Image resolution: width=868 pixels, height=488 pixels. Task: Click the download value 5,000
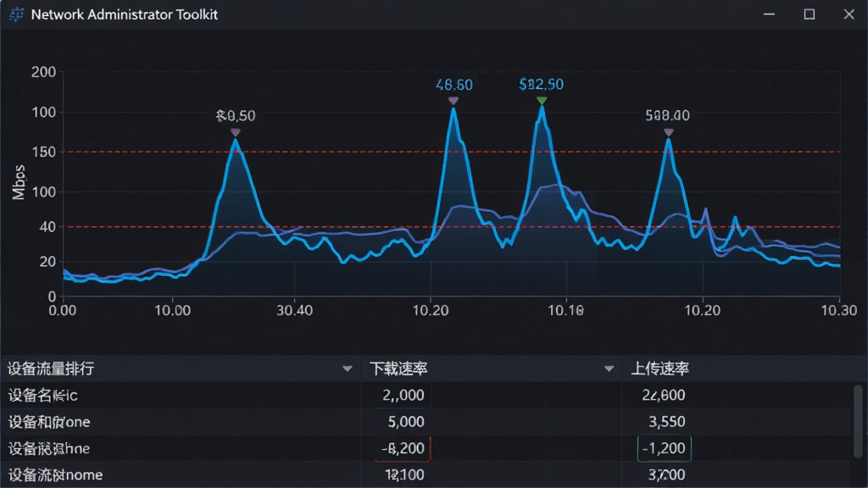(406, 422)
